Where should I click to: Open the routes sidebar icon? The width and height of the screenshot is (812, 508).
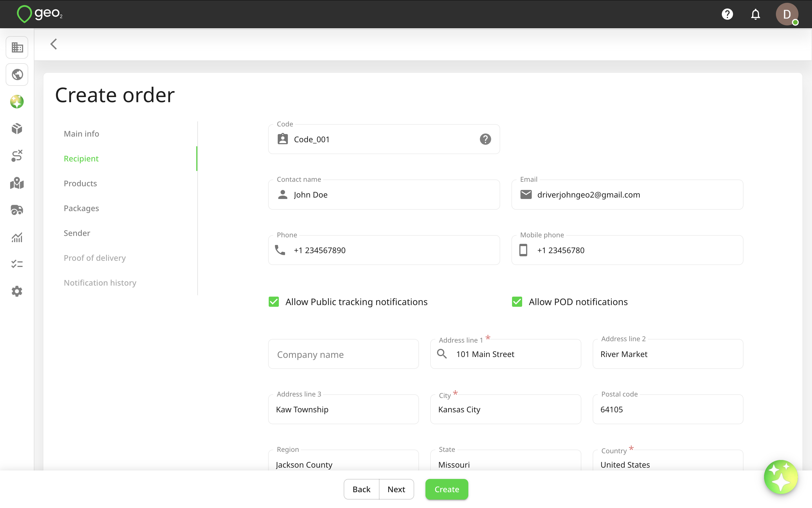coord(17,156)
